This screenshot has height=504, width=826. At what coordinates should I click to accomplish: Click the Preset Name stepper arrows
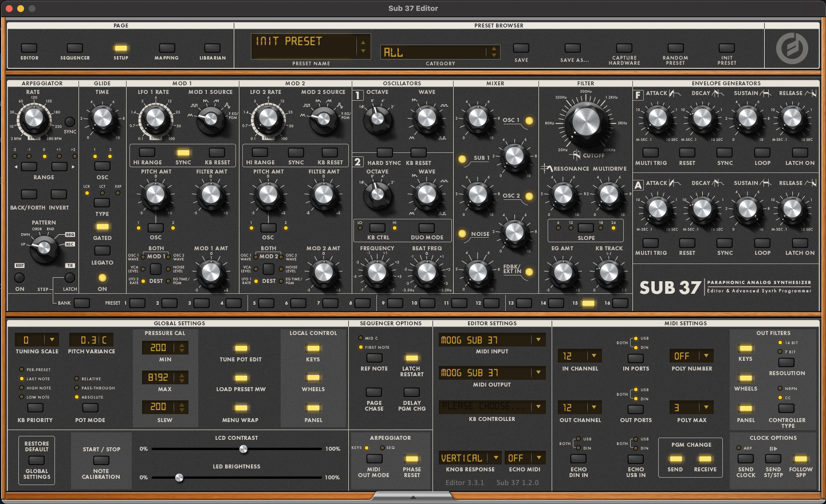363,46
